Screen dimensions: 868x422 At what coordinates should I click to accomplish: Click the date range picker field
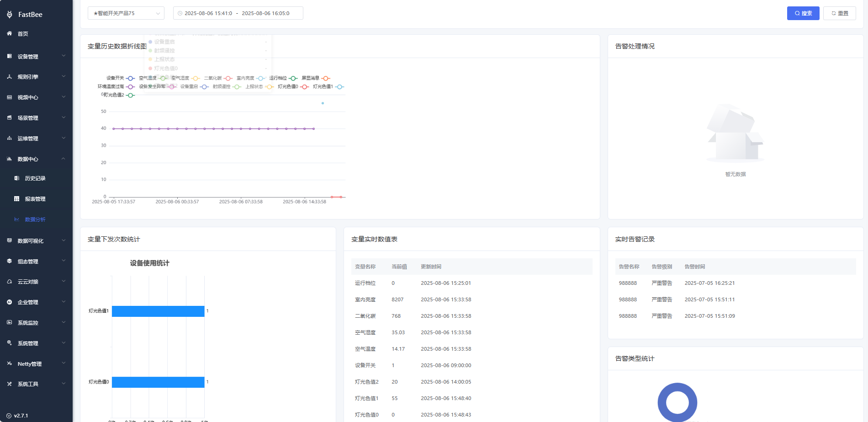click(238, 13)
